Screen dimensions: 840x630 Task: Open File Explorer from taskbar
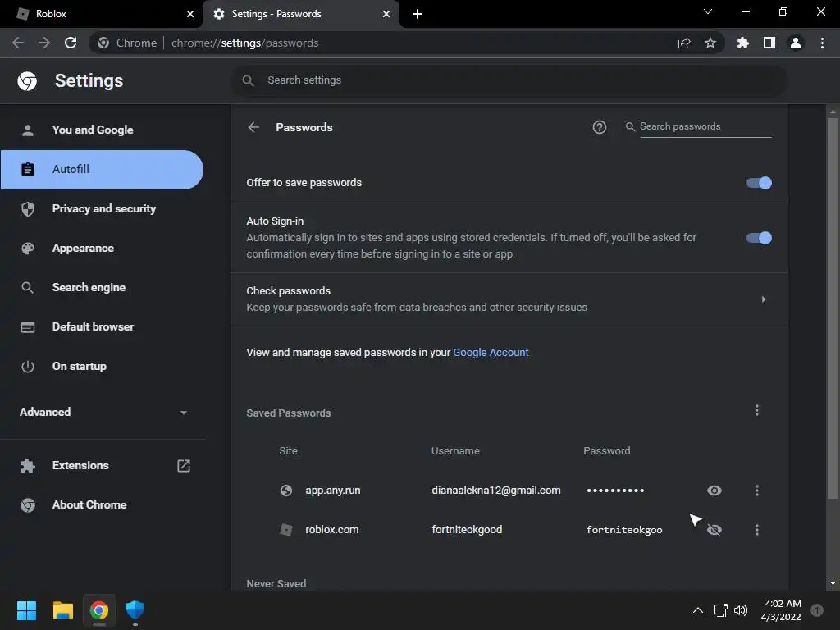pos(62,610)
